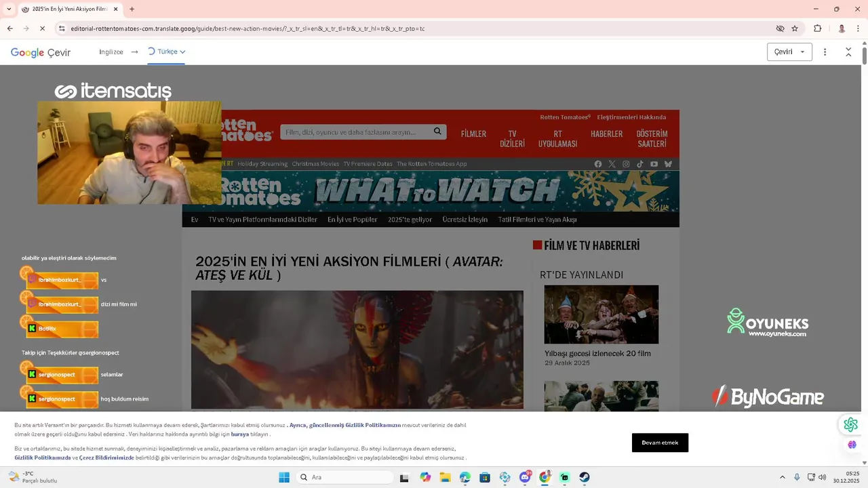Open Google Translate bar's three-dot options
This screenshot has width=868, height=488.
point(825,52)
